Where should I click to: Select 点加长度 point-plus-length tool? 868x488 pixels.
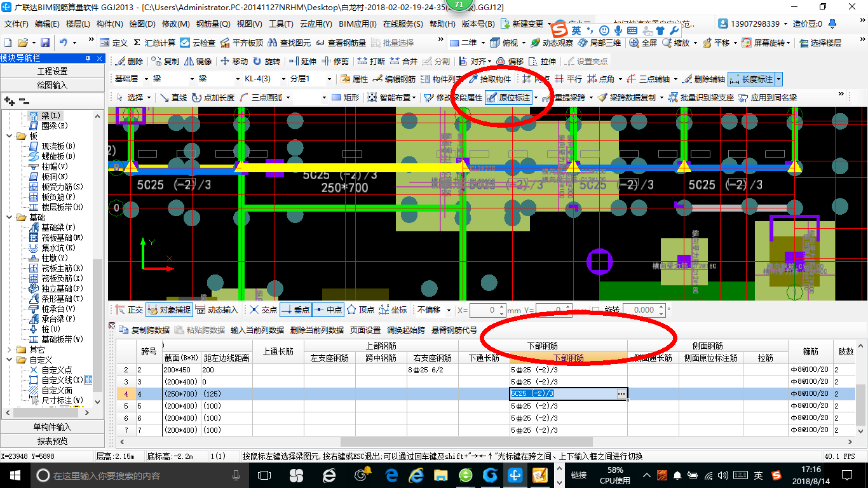[214, 98]
